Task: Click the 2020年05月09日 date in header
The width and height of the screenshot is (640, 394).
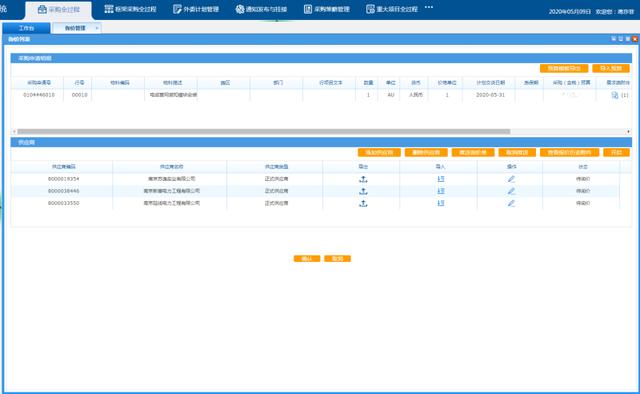Action: point(569,12)
